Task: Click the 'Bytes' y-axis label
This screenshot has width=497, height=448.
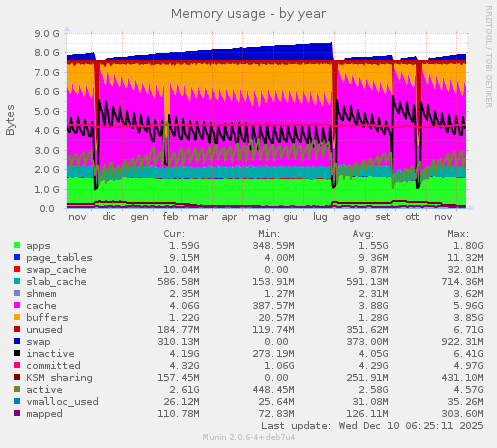Action: (10, 120)
